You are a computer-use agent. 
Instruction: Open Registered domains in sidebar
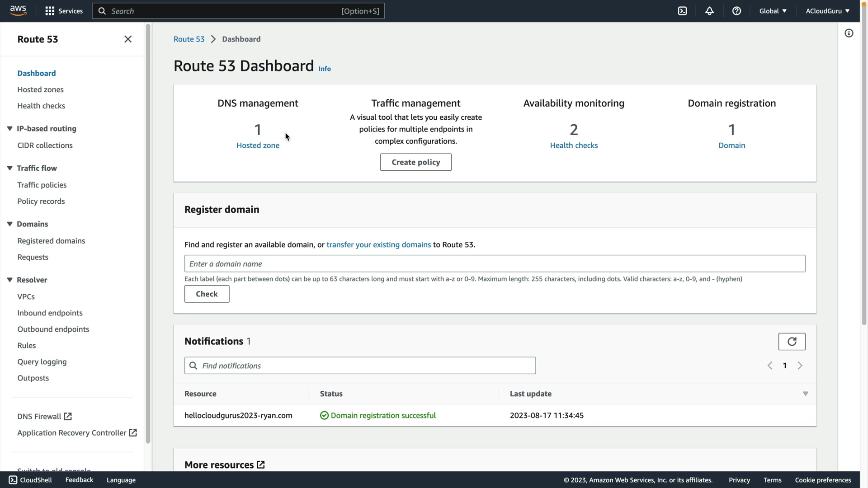tap(51, 241)
